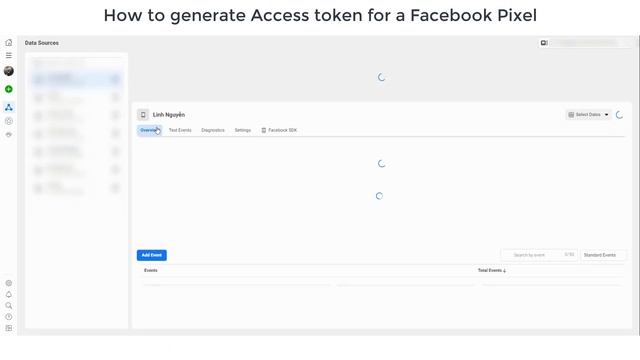Click the magnifier search icon in sidebar
This screenshot has width=640, height=360.
9,306
